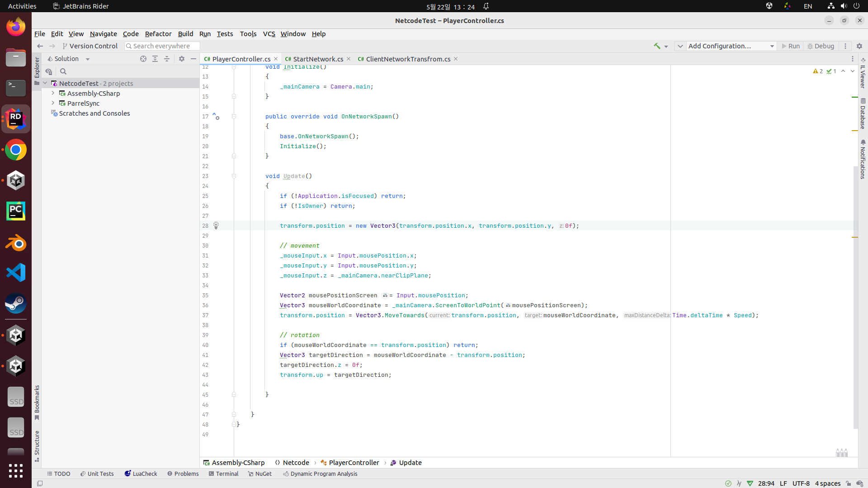868x488 pixels.
Task: Open the Refactor menu
Action: pyautogui.click(x=158, y=34)
